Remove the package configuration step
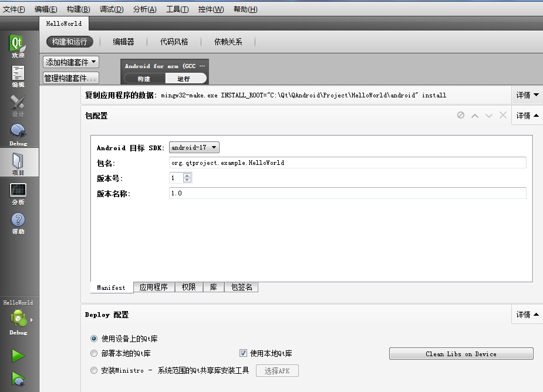This screenshot has height=392, width=543. (x=503, y=116)
